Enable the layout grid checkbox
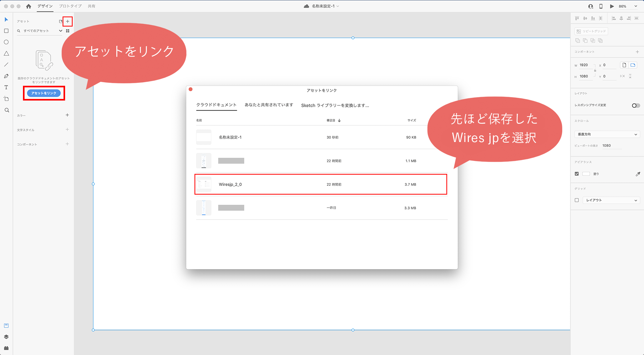Image resolution: width=644 pixels, height=355 pixels. [577, 200]
